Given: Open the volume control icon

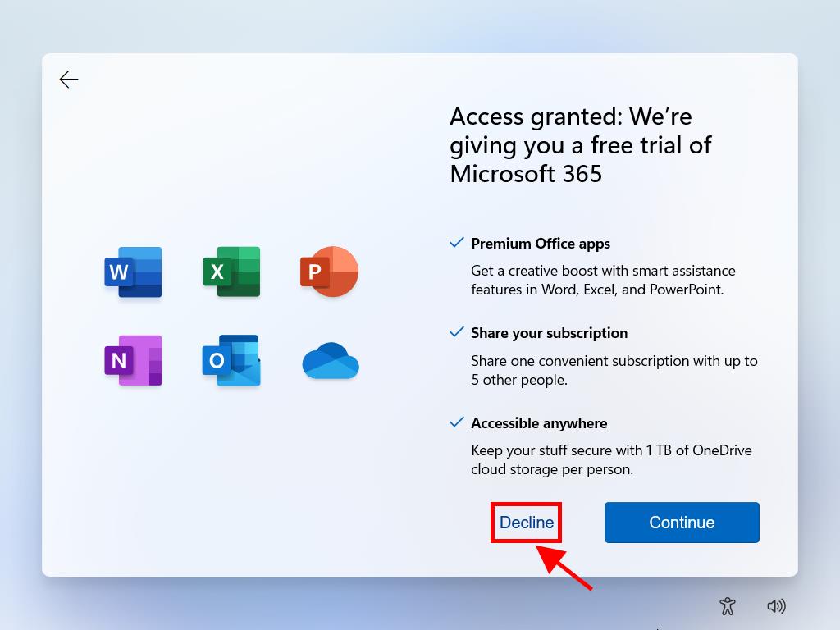Looking at the screenshot, I should 775,606.
